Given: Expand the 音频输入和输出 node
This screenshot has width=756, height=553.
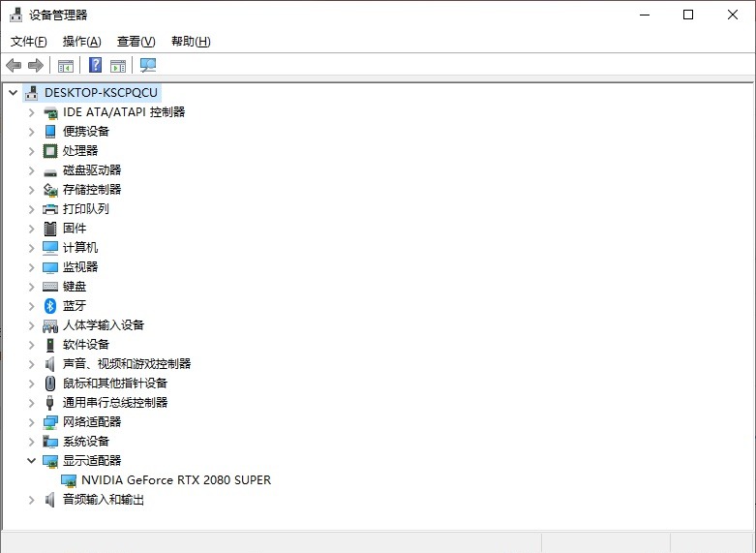Looking at the screenshot, I should tap(32, 500).
